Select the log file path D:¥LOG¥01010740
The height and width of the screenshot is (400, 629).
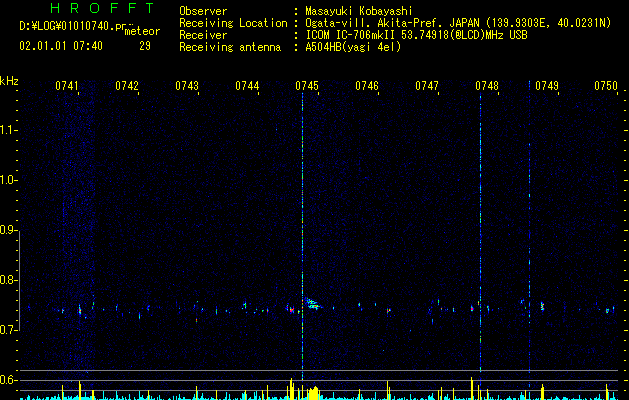point(67,26)
